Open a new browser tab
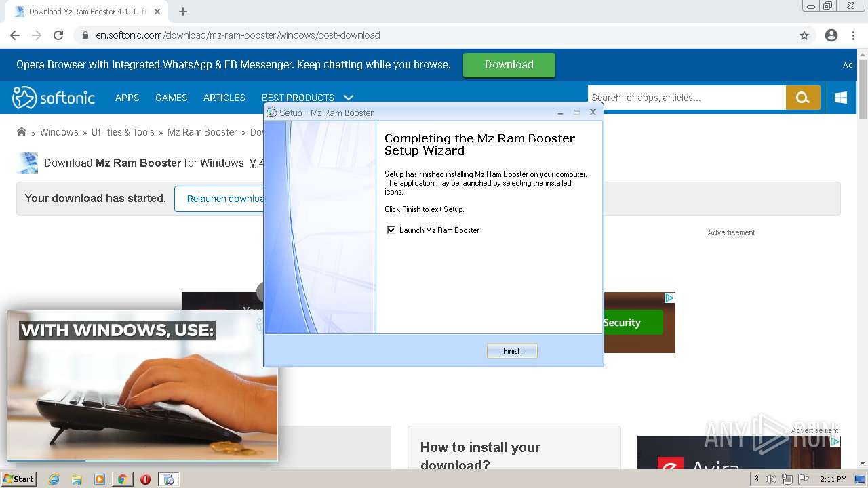The image size is (868, 488). [x=183, y=12]
